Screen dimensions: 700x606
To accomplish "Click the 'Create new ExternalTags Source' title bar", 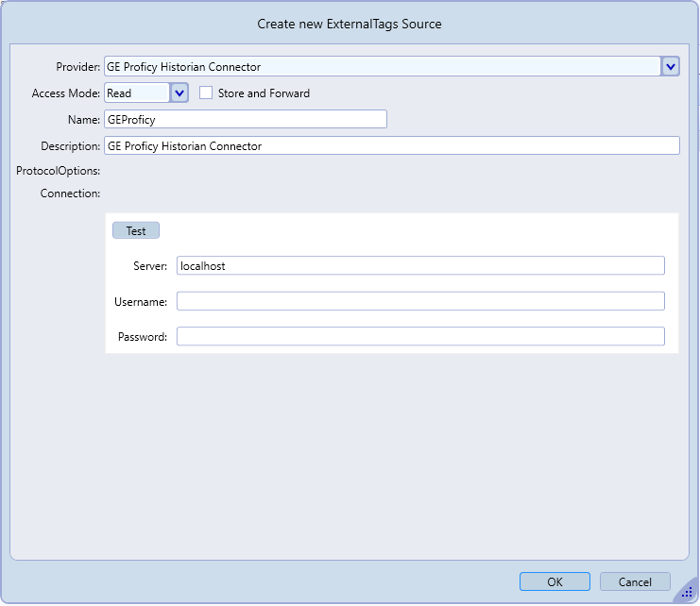I will [350, 24].
